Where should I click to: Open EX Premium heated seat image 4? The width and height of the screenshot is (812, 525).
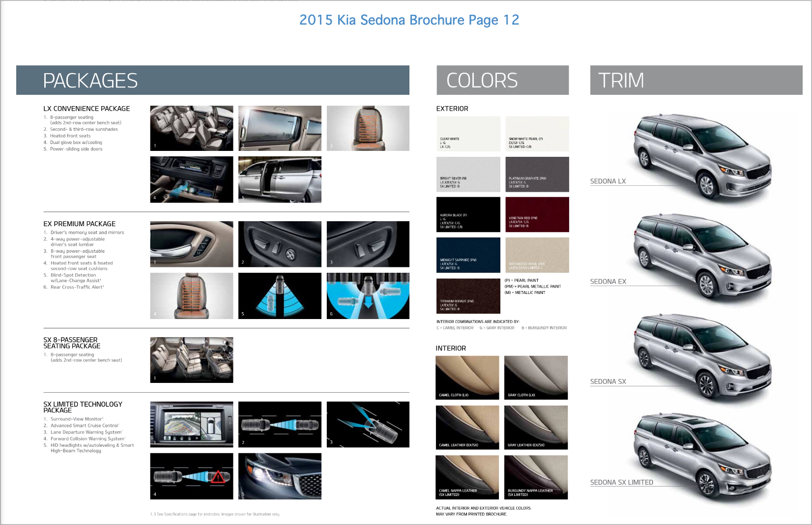192,296
